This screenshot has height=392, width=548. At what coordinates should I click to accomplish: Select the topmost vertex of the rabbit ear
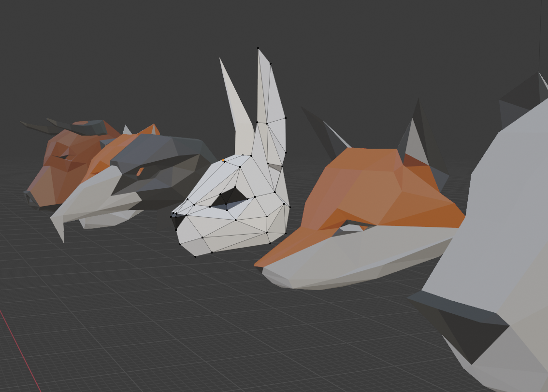coord(258,48)
